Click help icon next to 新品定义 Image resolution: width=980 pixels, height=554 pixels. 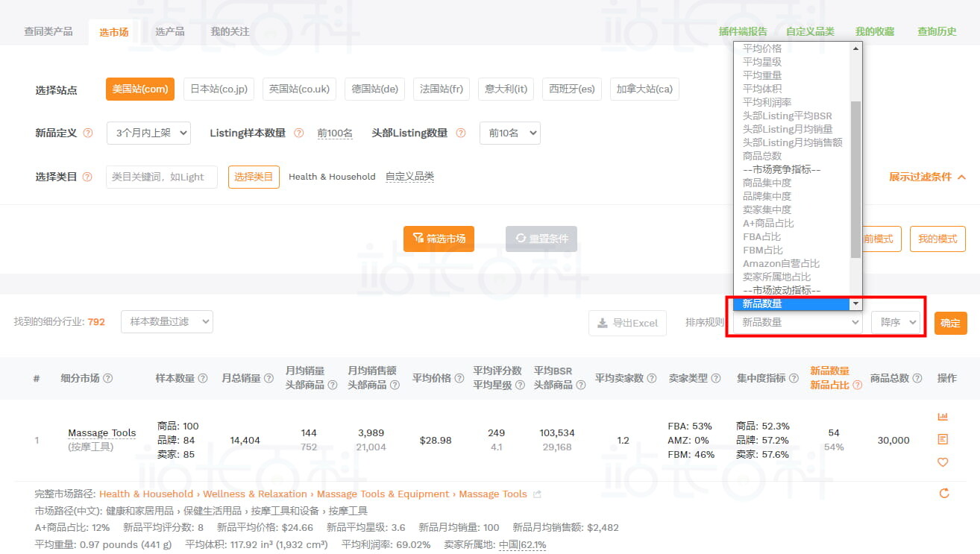click(88, 133)
